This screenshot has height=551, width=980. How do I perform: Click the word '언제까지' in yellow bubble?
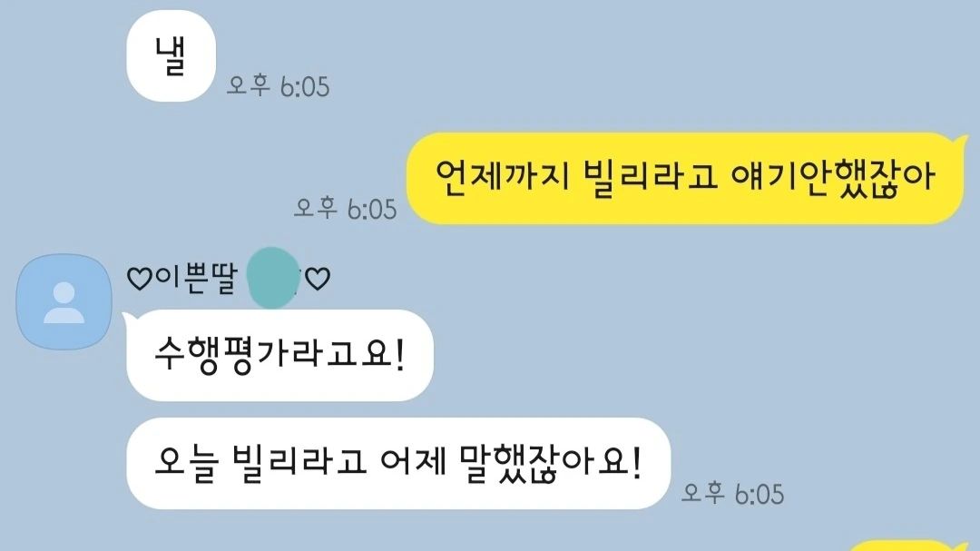(x=502, y=178)
